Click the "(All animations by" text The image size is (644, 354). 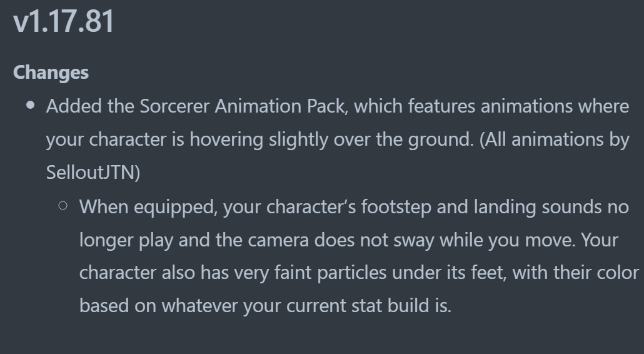(554, 139)
